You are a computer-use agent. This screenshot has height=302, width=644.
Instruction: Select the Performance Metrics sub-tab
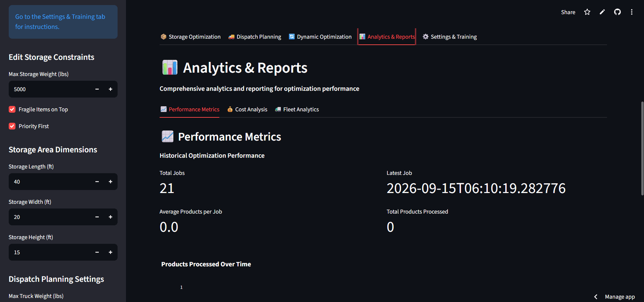point(189,109)
